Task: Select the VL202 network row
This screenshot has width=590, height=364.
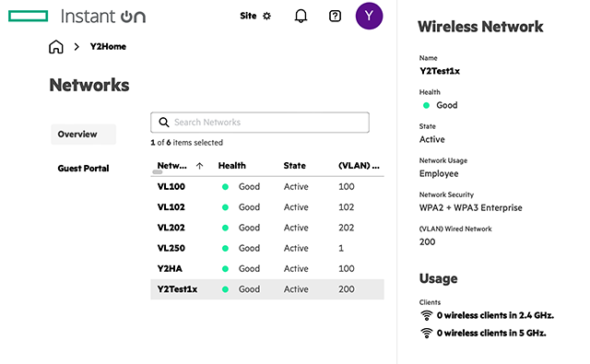Action: 267,228
